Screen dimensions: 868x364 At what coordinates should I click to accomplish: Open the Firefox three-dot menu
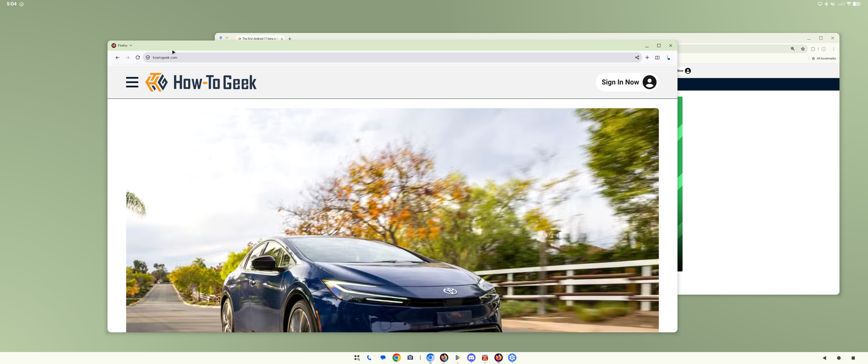coord(669,57)
